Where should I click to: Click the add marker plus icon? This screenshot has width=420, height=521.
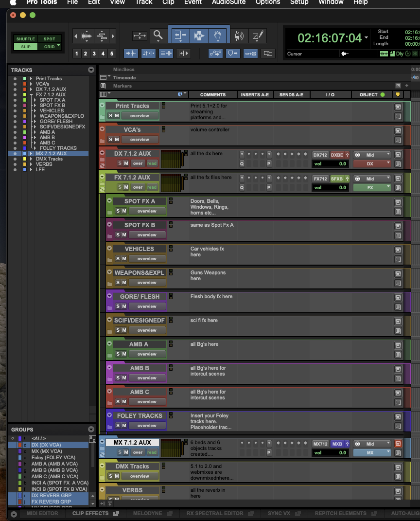pos(407,86)
